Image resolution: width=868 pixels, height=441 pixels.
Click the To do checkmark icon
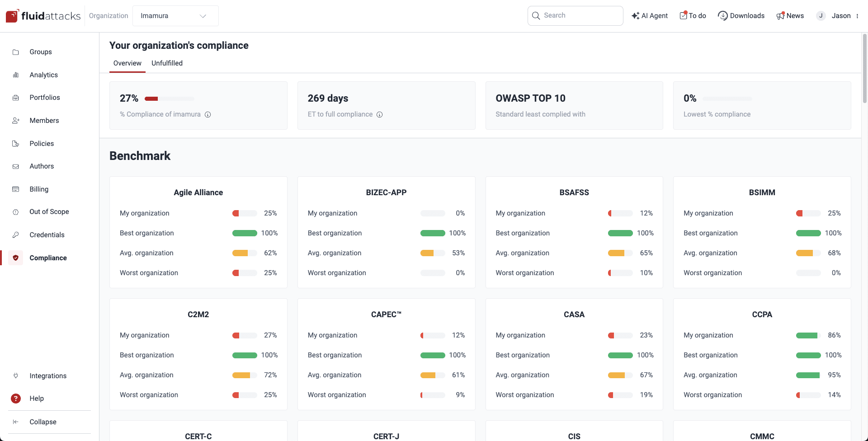pyautogui.click(x=683, y=15)
